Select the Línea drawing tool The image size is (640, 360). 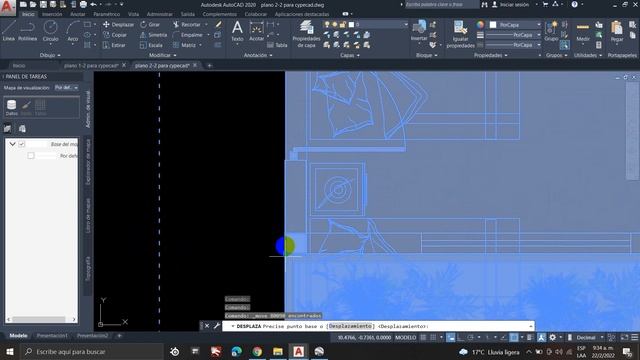[x=9, y=31]
